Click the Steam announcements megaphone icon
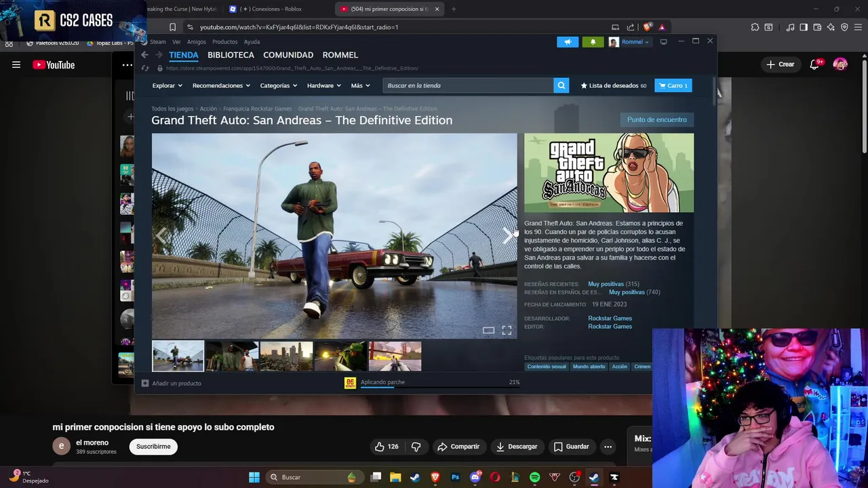 coord(568,42)
